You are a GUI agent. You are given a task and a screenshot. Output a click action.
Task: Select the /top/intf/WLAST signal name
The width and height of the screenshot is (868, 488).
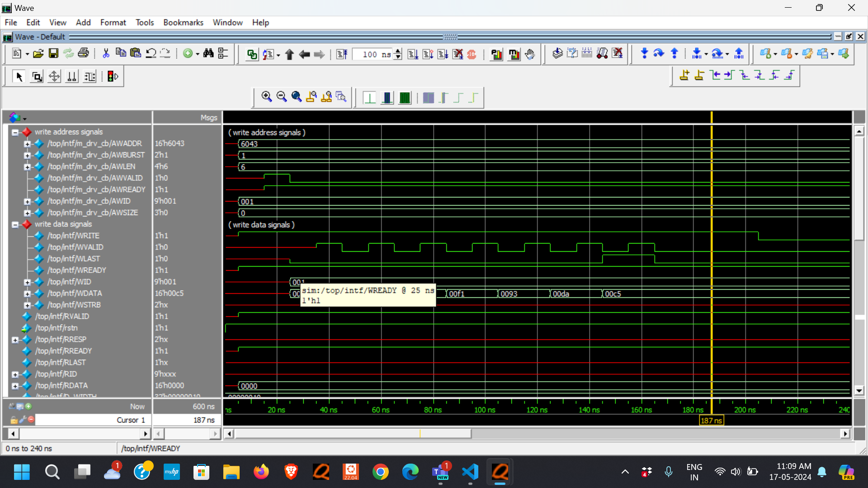(74, 258)
